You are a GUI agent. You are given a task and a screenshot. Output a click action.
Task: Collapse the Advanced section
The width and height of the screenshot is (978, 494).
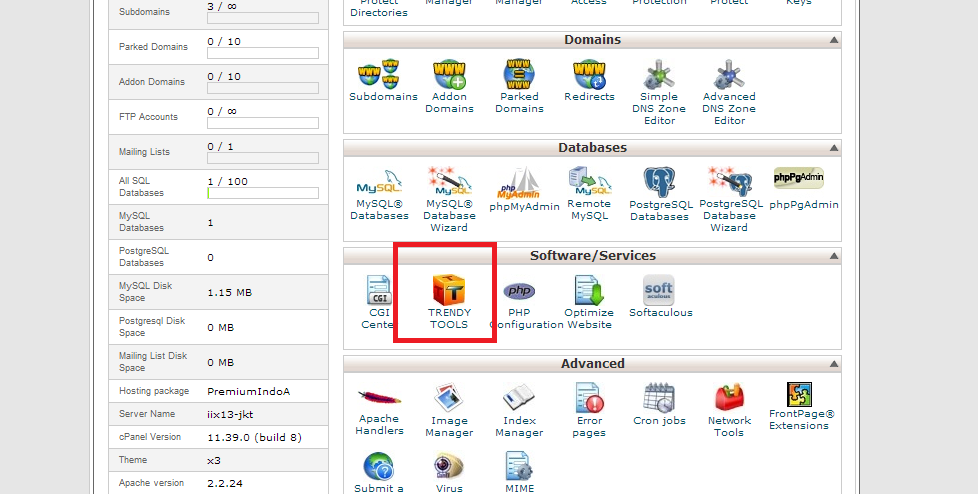point(833,364)
